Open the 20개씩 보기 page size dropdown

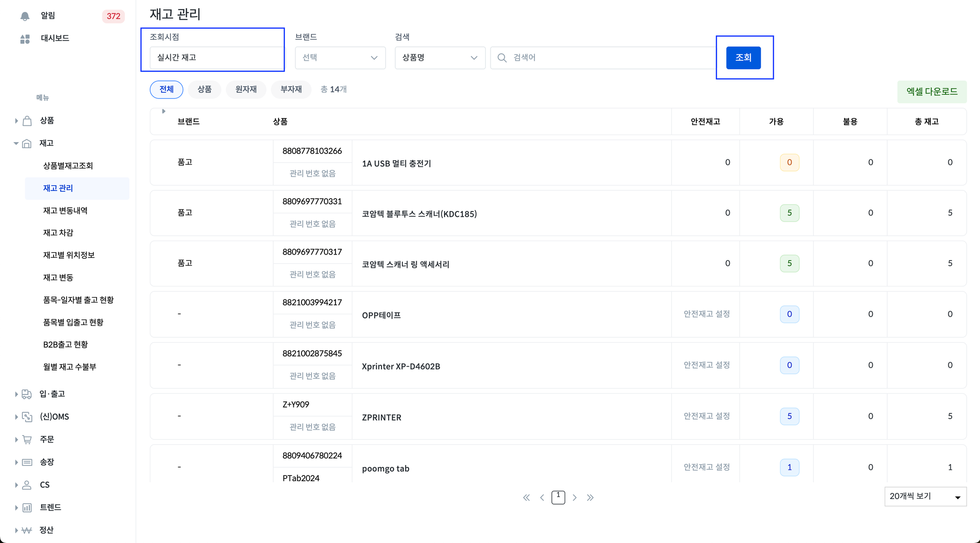point(925,497)
